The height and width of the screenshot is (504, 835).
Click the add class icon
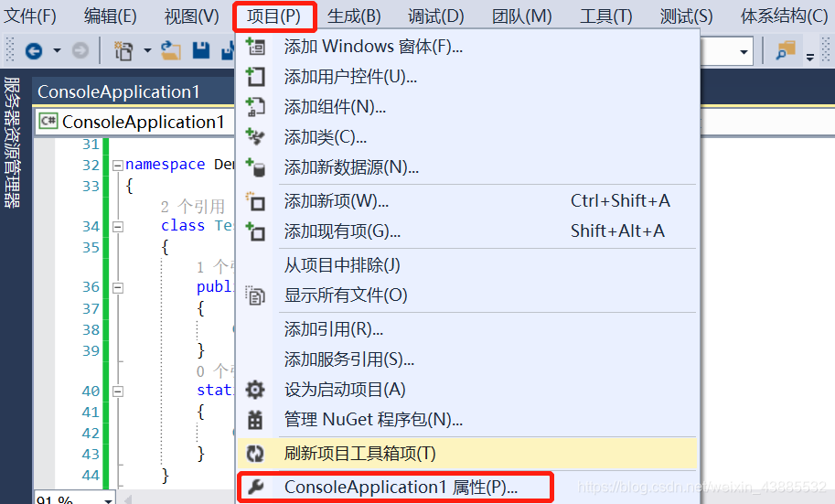(255, 136)
